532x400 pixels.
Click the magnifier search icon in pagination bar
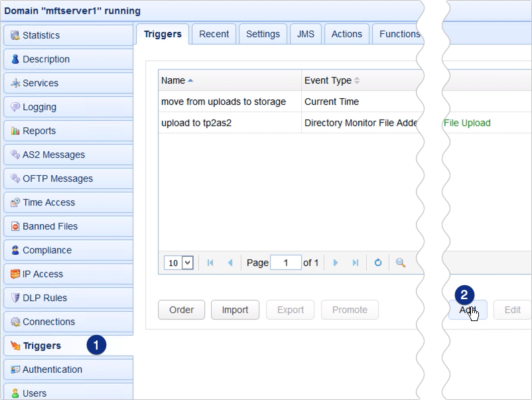(x=401, y=263)
